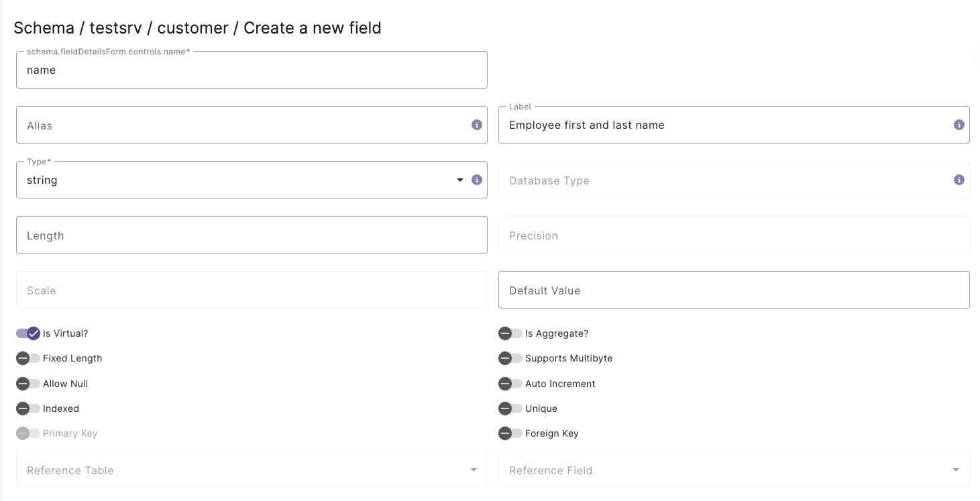Enable Supports Multibyte
The height and width of the screenshot is (501, 980).
click(510, 358)
